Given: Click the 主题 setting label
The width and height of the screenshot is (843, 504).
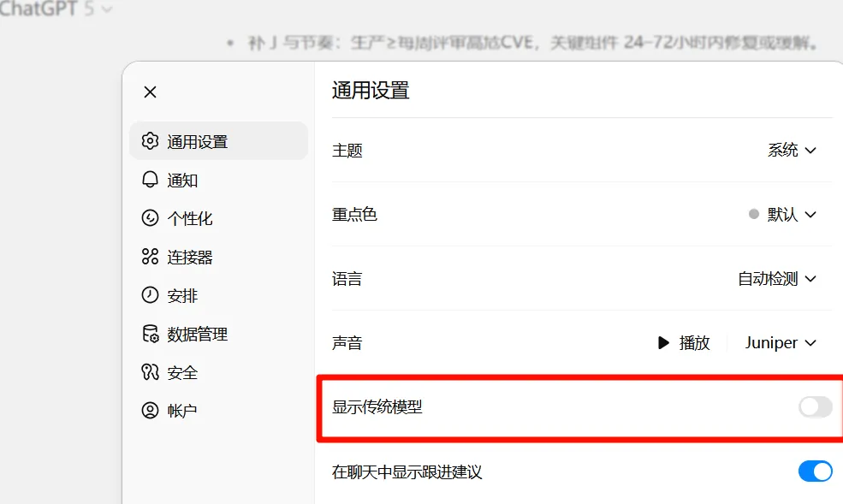Looking at the screenshot, I should 347,151.
